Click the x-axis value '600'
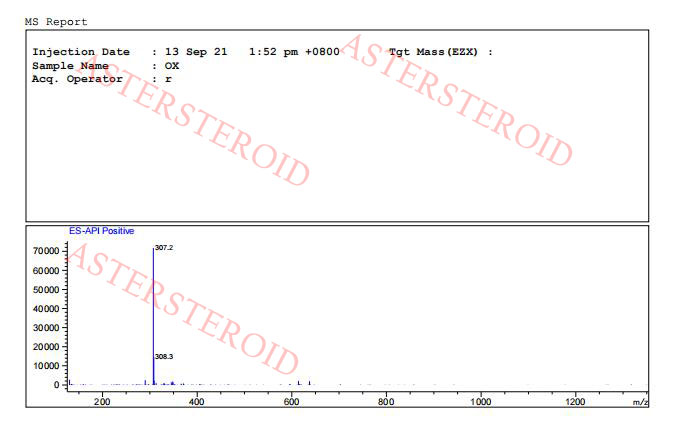The width and height of the screenshot is (676, 440). 291,402
